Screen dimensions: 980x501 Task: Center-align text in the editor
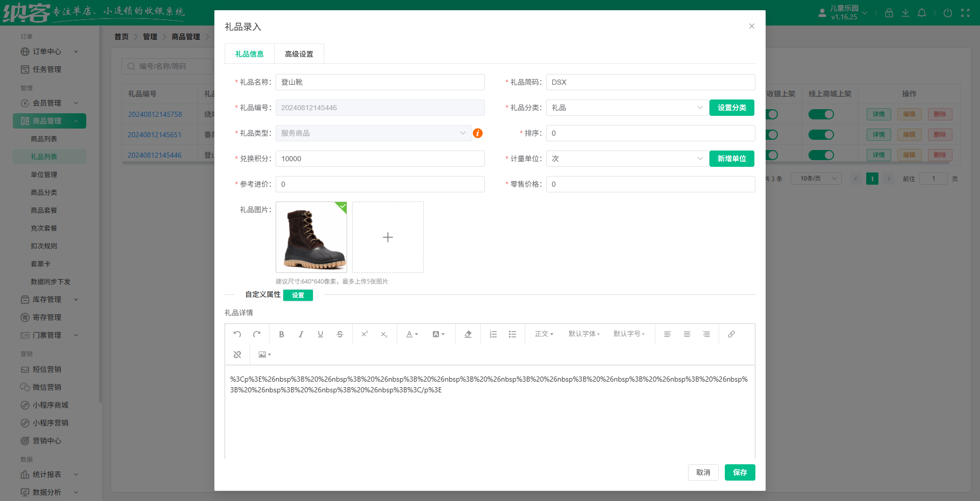687,334
